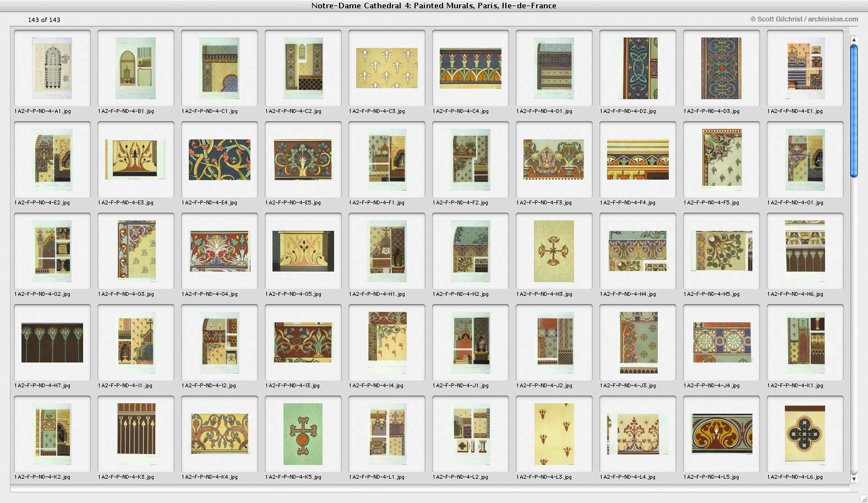Image resolution: width=868 pixels, height=503 pixels.
Task: Select thumbnail 1A2-F-P-ND-4-J3.jpg
Action: coord(638,342)
